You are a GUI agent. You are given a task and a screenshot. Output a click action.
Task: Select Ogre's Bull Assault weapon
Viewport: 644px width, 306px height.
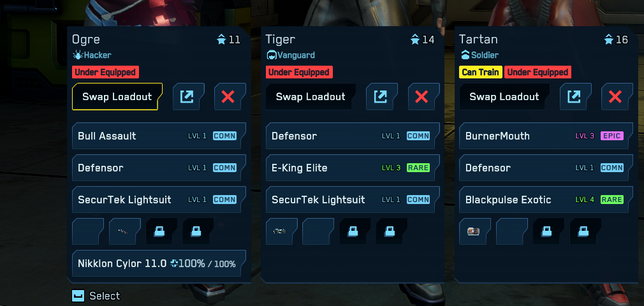pos(159,136)
